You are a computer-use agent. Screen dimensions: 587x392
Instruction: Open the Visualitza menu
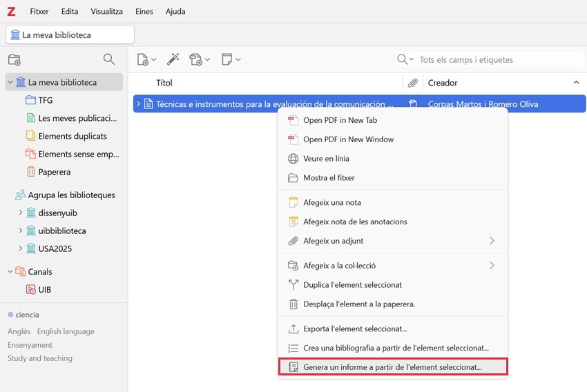(106, 12)
